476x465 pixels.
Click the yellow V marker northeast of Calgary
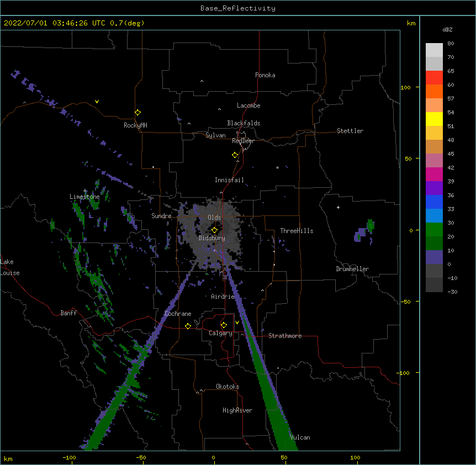pyautogui.click(x=237, y=323)
